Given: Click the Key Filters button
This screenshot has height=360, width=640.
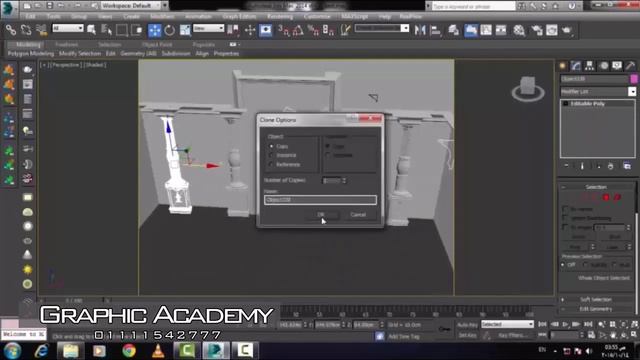Looking at the screenshot, I should tap(514, 336).
